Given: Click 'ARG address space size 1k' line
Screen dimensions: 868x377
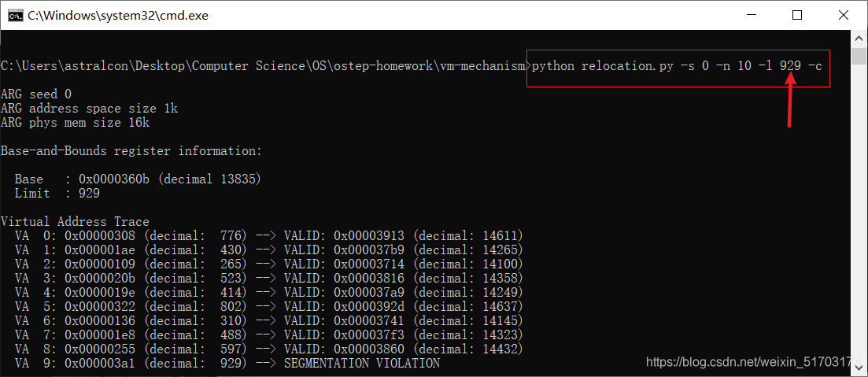Looking at the screenshot, I should point(90,109).
